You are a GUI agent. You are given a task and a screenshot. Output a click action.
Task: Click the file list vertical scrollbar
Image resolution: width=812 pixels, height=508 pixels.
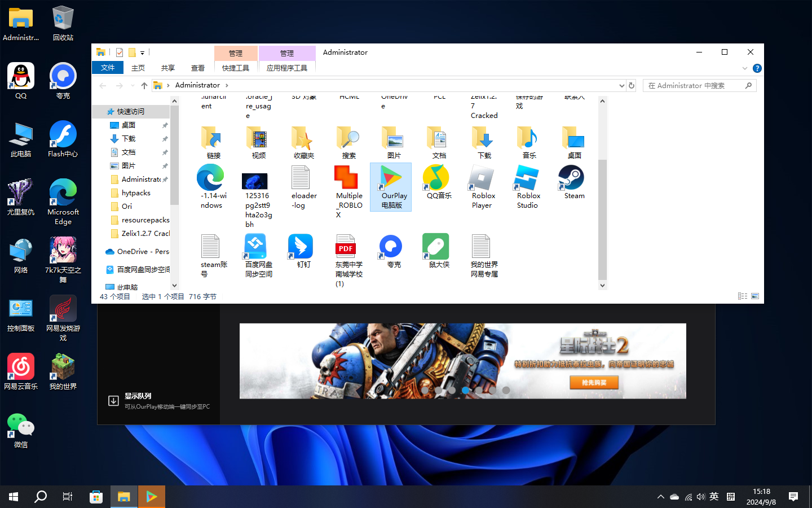tap(602, 219)
